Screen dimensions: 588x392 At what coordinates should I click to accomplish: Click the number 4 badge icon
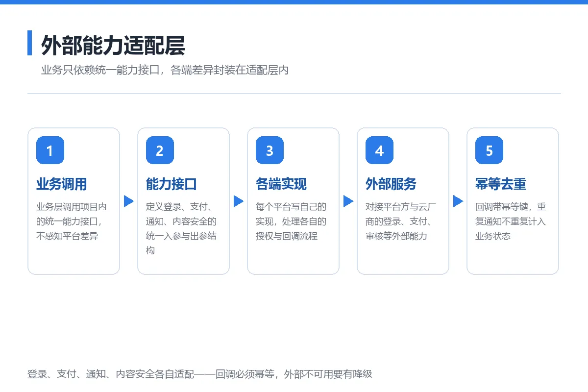coord(379,150)
